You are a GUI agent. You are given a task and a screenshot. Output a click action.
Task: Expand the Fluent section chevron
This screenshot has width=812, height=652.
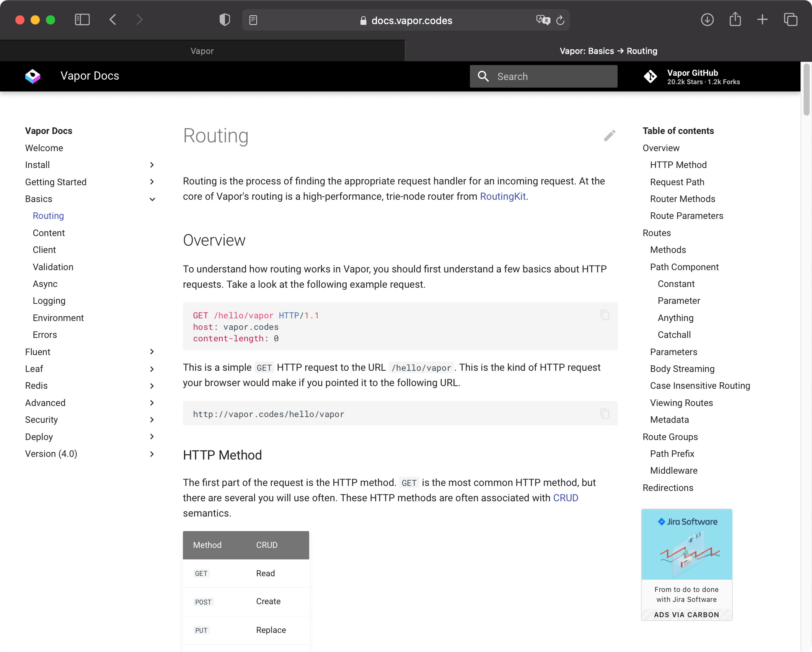pos(152,352)
